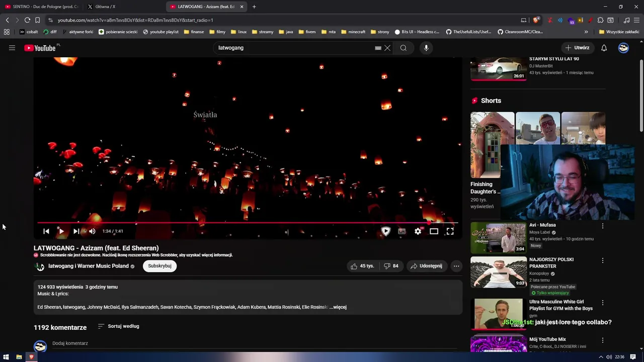Seek on the red video progress bar
The width and height of the screenshot is (644, 362).
pos(248,222)
